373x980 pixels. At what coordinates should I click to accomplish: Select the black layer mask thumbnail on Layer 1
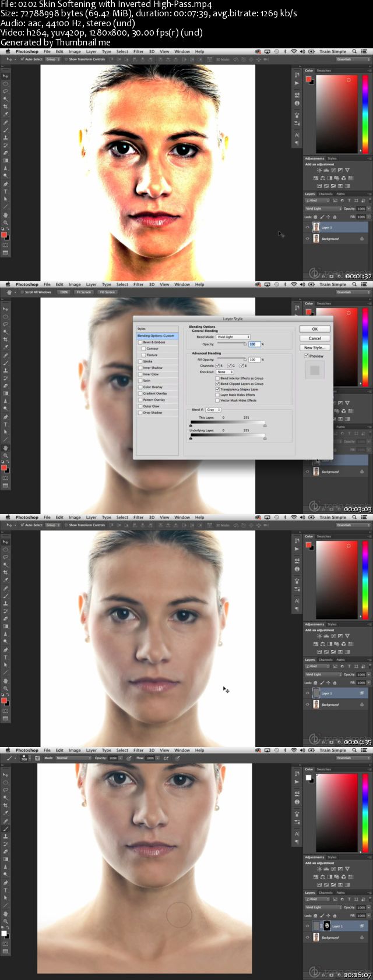click(x=327, y=926)
